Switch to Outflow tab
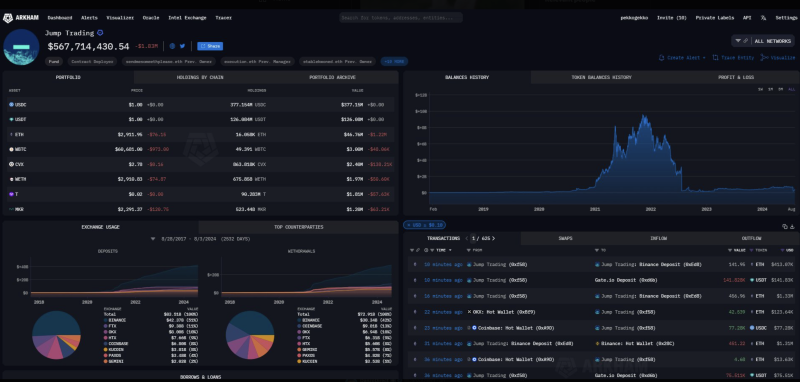Image resolution: width=800 pixels, height=382 pixels. click(x=751, y=238)
